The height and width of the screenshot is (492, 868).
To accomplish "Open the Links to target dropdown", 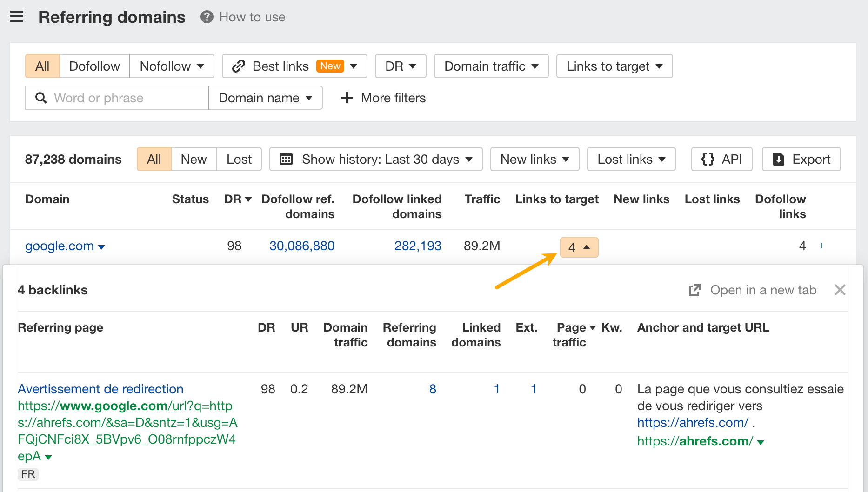I will 614,66.
